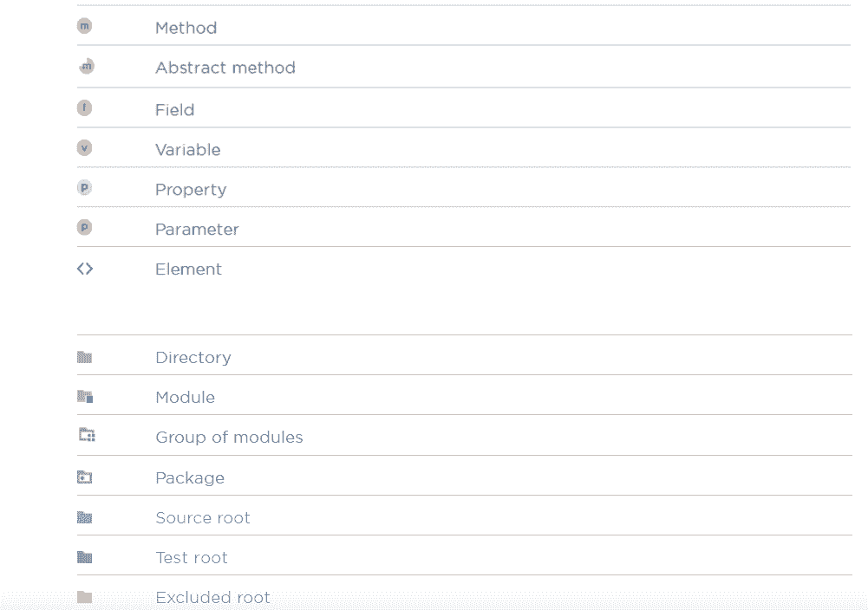Click the Module folder icon

(85, 397)
